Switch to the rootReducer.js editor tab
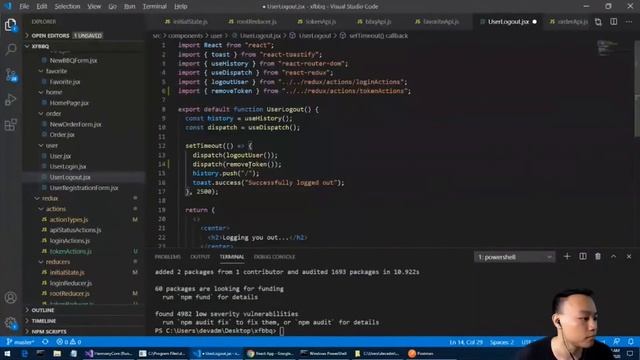The height and width of the screenshot is (360, 640). (253, 22)
